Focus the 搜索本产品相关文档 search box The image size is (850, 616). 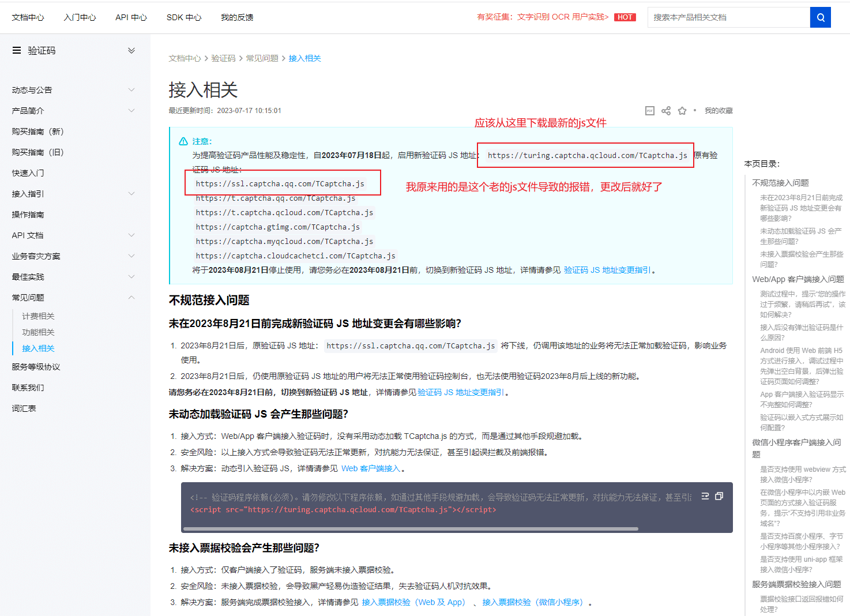click(x=729, y=17)
